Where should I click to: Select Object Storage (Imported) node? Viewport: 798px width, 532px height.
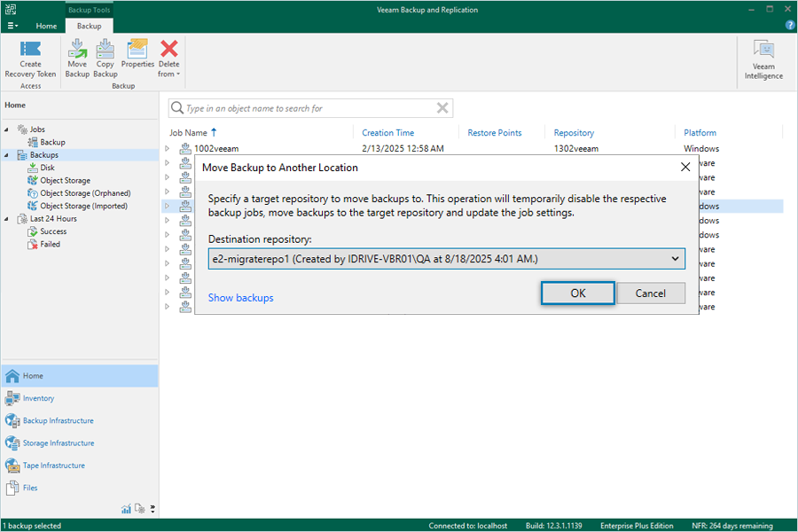click(x=84, y=206)
